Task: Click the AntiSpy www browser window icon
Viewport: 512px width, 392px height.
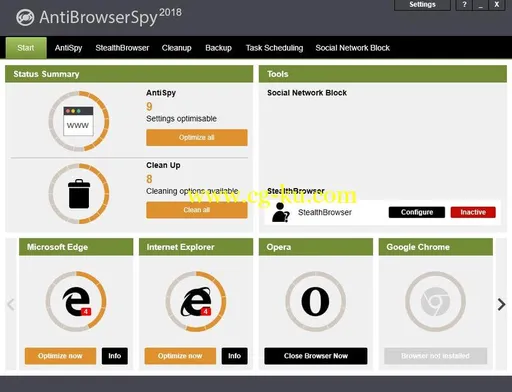Action: pyautogui.click(x=78, y=121)
